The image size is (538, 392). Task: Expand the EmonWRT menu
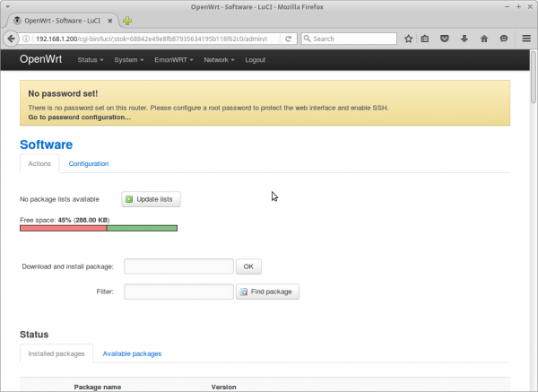tap(174, 60)
